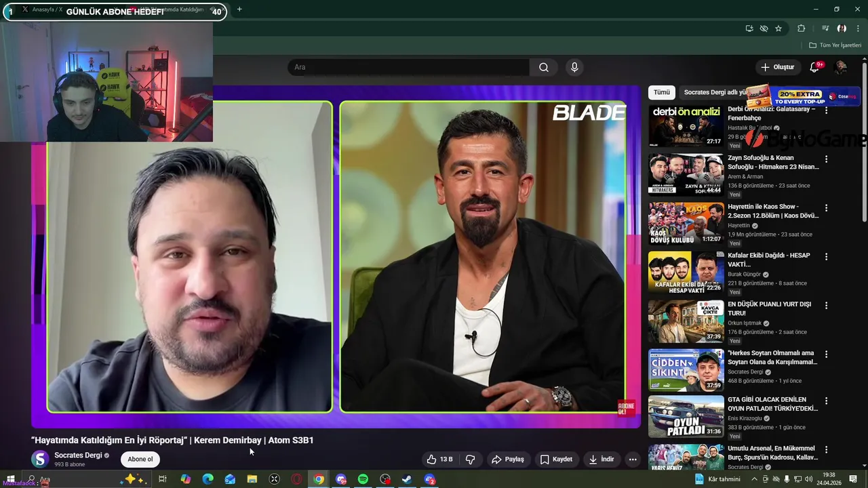This screenshot has width=868, height=488.
Task: Open File Explorer from taskbar
Action: (252, 479)
